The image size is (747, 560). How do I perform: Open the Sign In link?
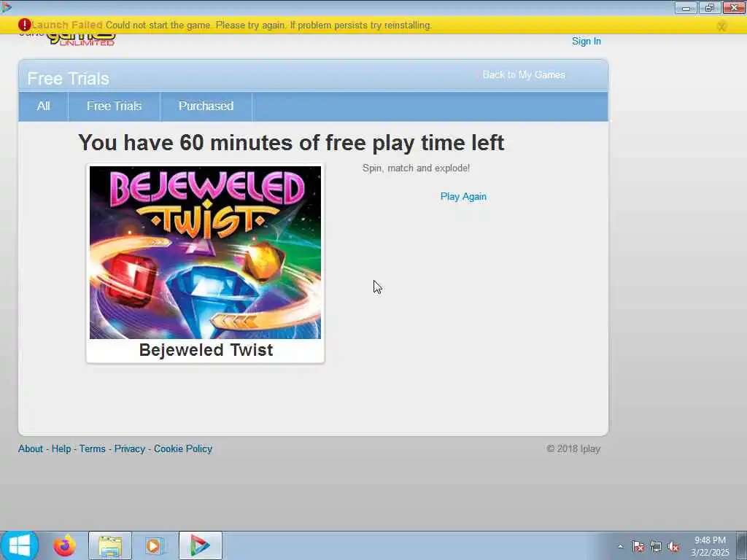(x=586, y=42)
